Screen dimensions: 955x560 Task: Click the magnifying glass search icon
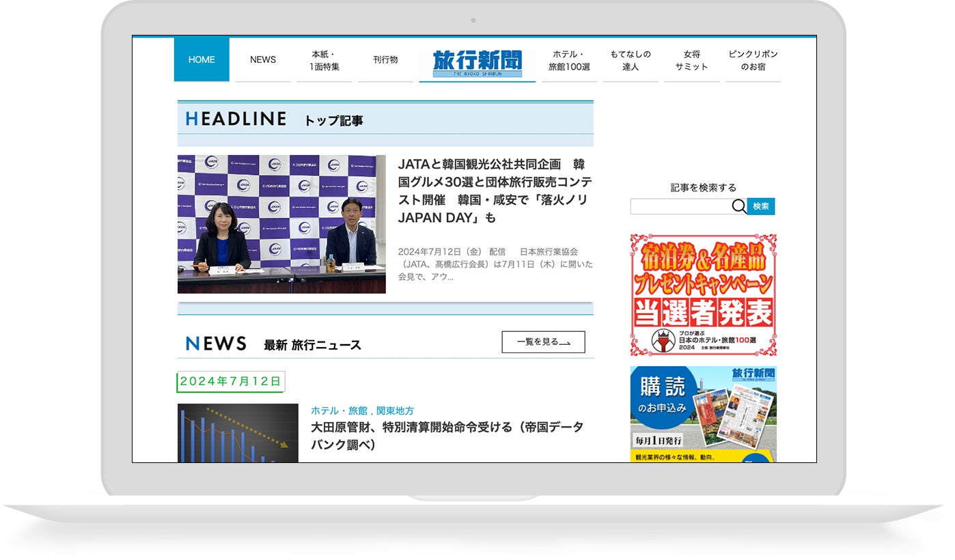(739, 206)
